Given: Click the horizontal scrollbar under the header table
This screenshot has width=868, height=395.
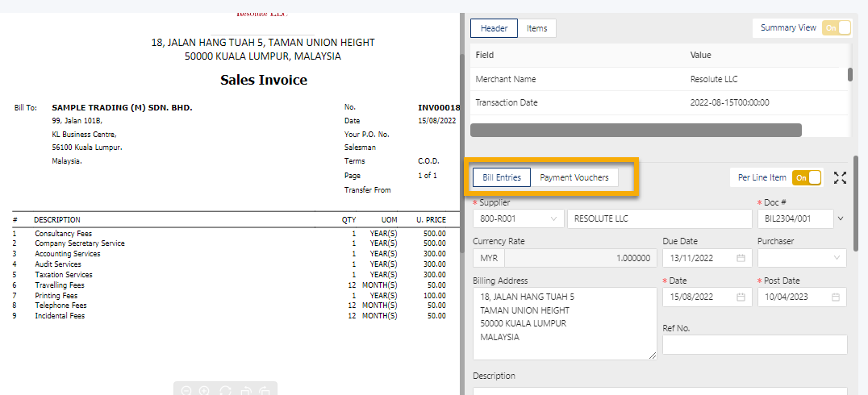Looking at the screenshot, I should tap(636, 130).
